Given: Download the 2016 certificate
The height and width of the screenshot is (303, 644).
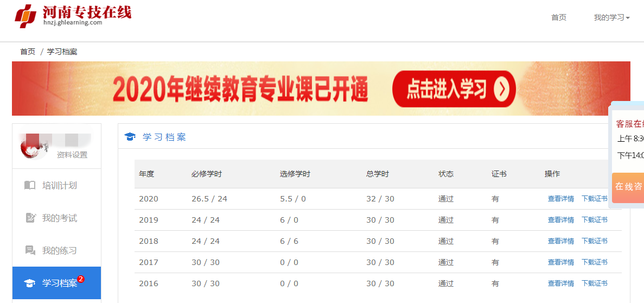Looking at the screenshot, I should click(594, 283).
